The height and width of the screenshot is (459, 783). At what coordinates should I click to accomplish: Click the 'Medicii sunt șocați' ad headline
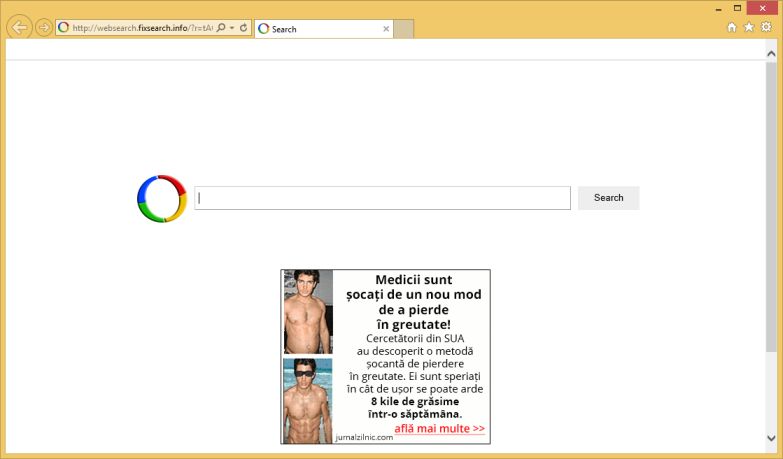point(414,302)
